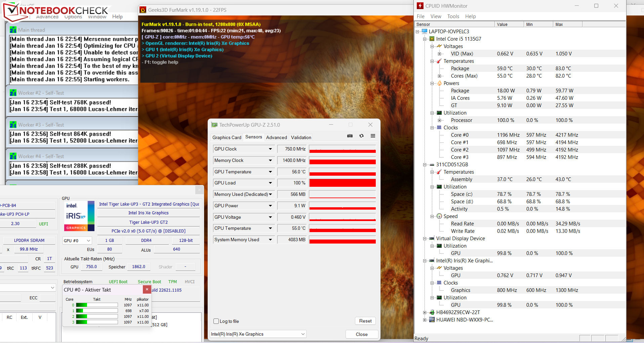Click the Intel Core i5 1135G7 chip icon
The height and width of the screenshot is (343, 644).
pos(432,39)
